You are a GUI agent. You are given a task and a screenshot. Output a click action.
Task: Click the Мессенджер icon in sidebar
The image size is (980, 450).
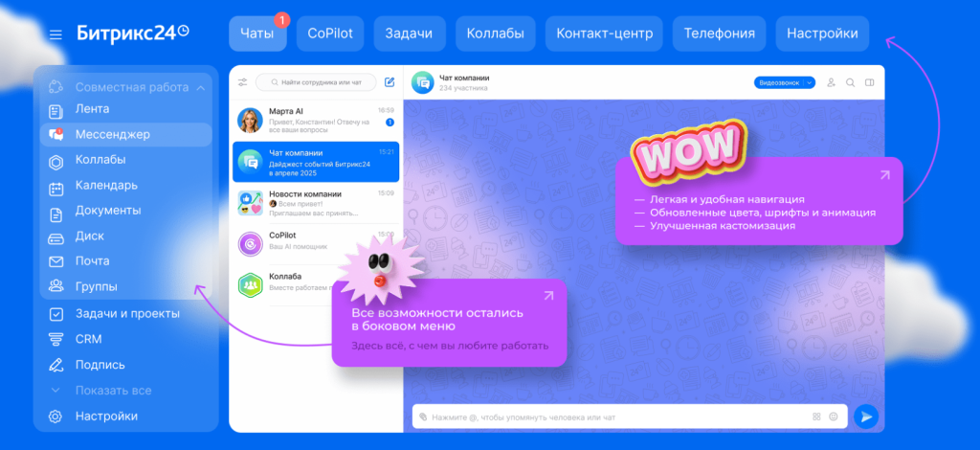56,134
